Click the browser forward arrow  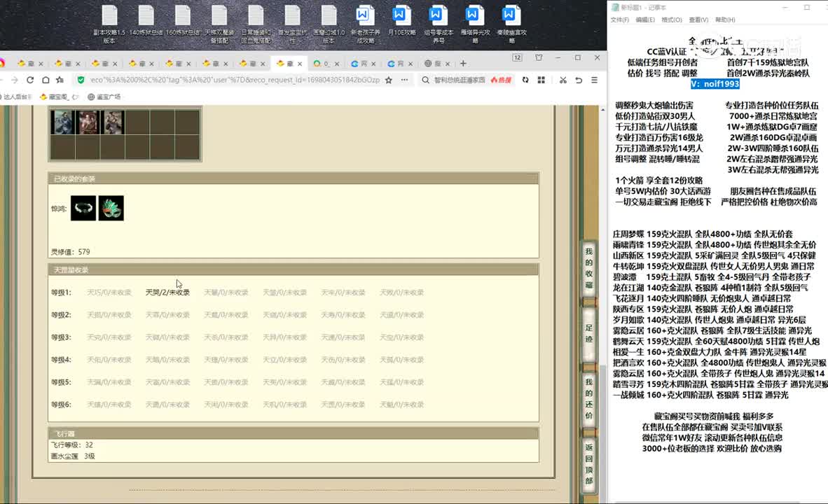(x=14, y=80)
